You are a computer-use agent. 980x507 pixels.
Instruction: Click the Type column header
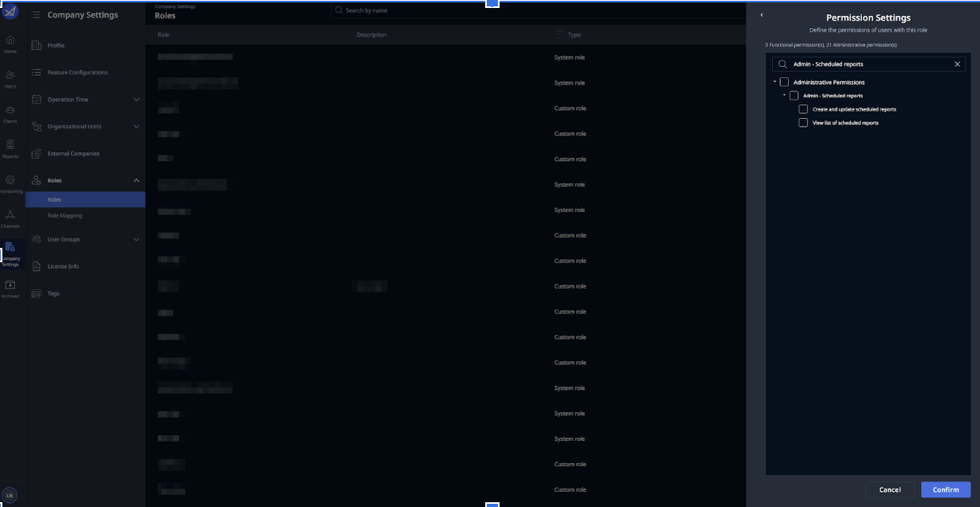pyautogui.click(x=574, y=35)
